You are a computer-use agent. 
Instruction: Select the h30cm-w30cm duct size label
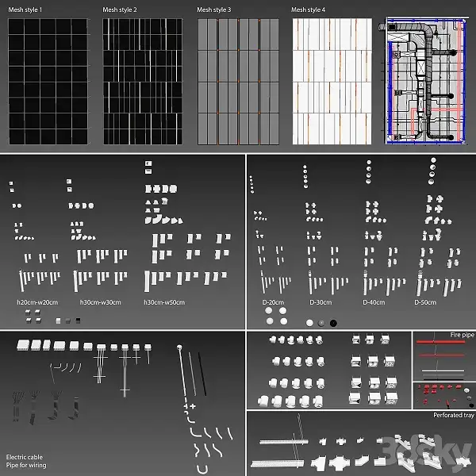tap(99, 302)
